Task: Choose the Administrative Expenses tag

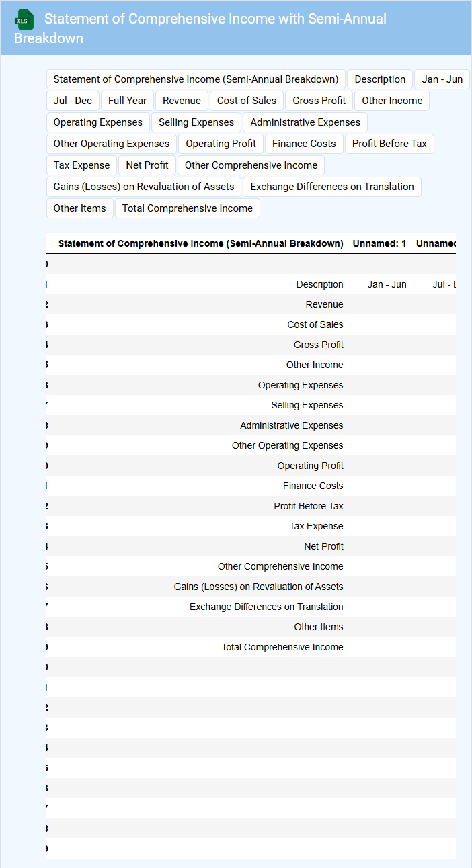Action: click(x=305, y=122)
